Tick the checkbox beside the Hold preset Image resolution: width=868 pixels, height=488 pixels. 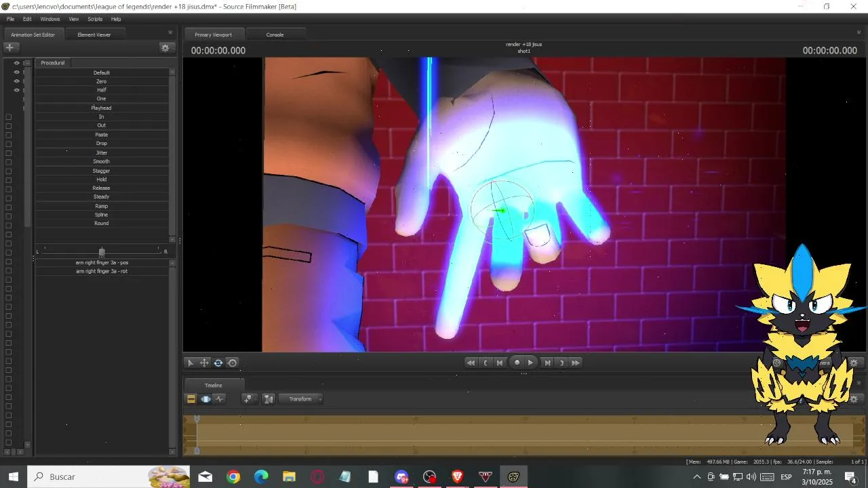point(9,180)
